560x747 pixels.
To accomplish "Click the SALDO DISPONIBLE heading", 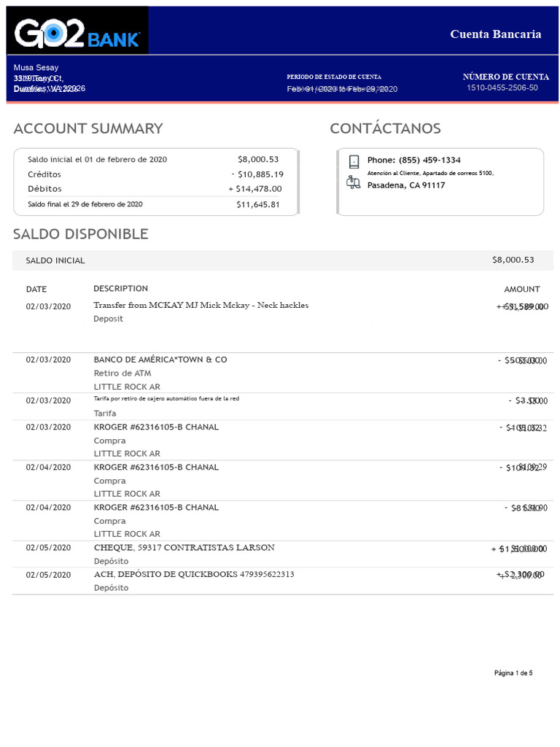I will point(81,234).
